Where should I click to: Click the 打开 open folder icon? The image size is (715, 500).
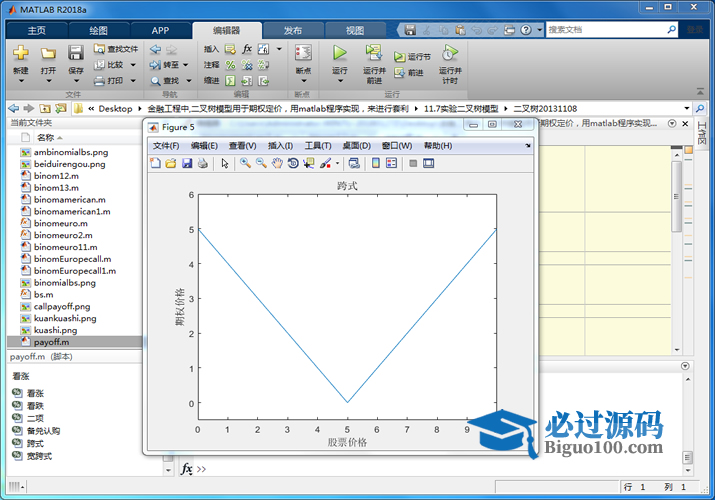coord(48,53)
